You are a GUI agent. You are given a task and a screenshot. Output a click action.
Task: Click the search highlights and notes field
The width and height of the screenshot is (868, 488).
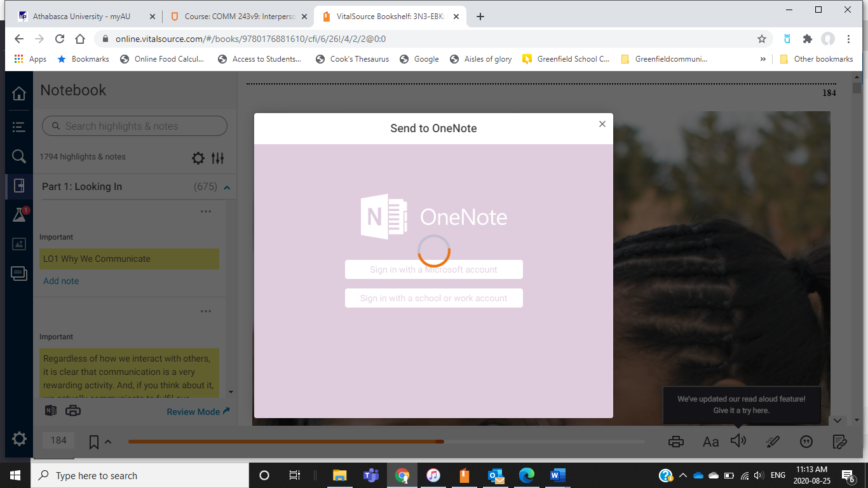click(x=134, y=126)
